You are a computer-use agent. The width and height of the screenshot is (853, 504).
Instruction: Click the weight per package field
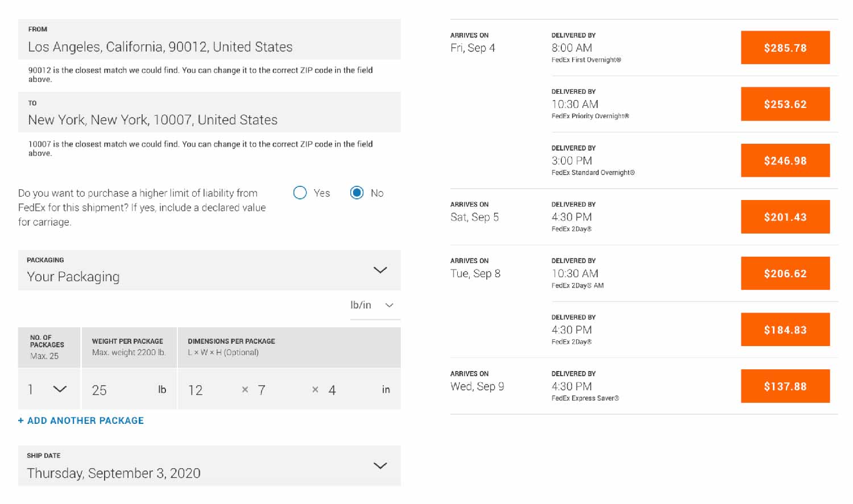129,389
